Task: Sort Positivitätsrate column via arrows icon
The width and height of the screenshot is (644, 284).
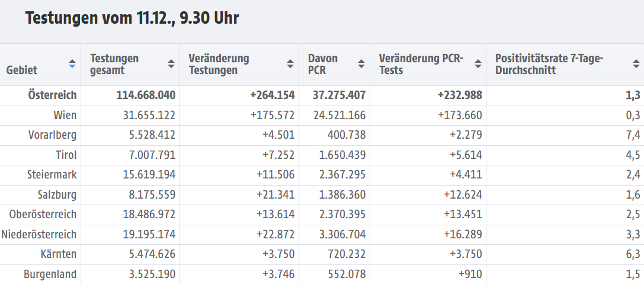Action: pyautogui.click(x=635, y=64)
